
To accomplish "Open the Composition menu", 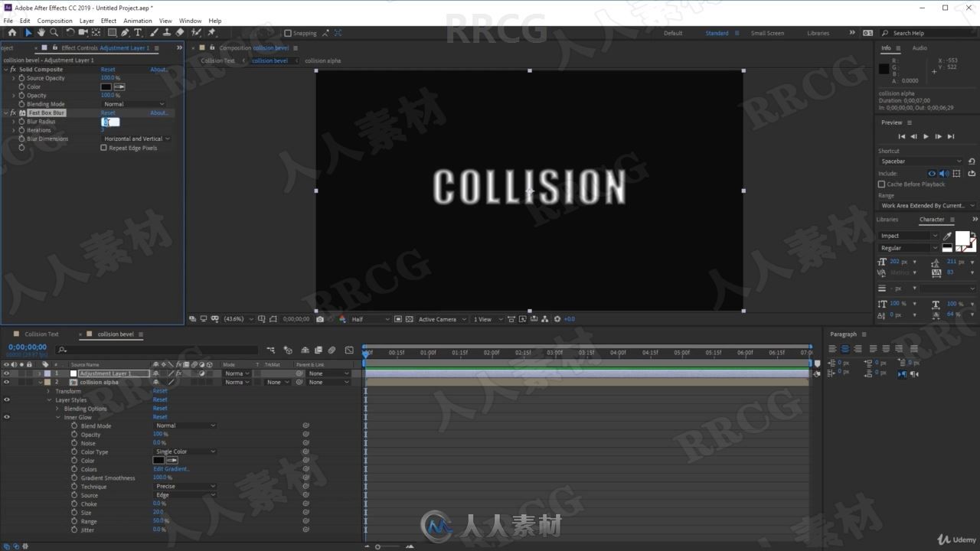I will pyautogui.click(x=54, y=21).
